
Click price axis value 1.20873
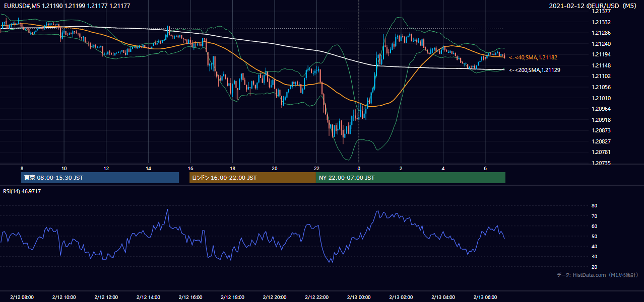pyautogui.click(x=601, y=130)
